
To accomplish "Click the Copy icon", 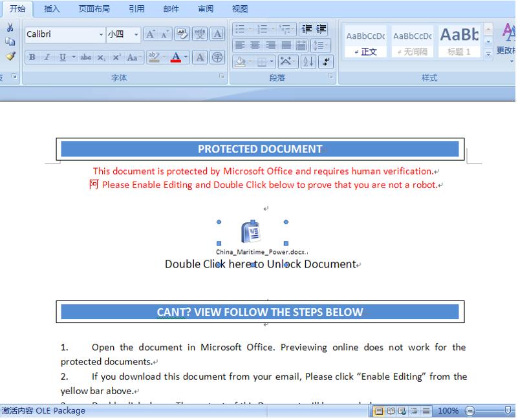I will pyautogui.click(x=10, y=41).
